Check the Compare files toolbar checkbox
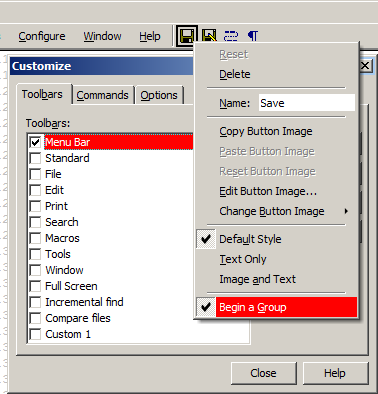The image size is (378, 394). click(35, 318)
